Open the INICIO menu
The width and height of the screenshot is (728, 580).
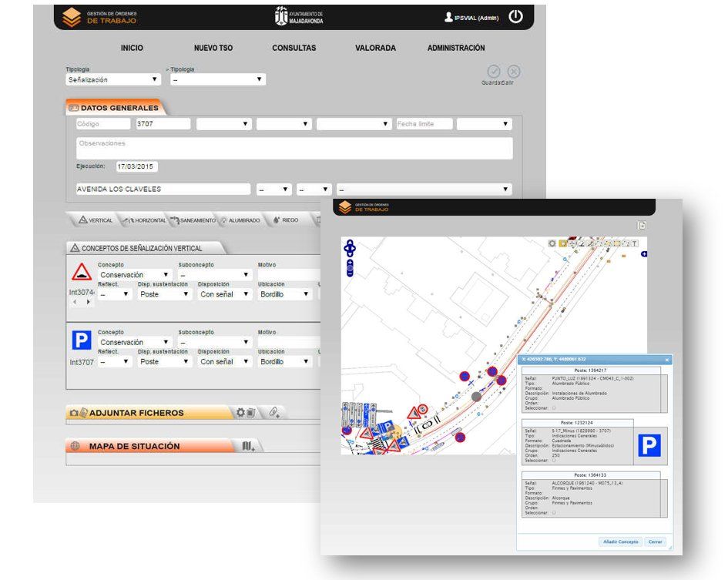pyautogui.click(x=132, y=48)
